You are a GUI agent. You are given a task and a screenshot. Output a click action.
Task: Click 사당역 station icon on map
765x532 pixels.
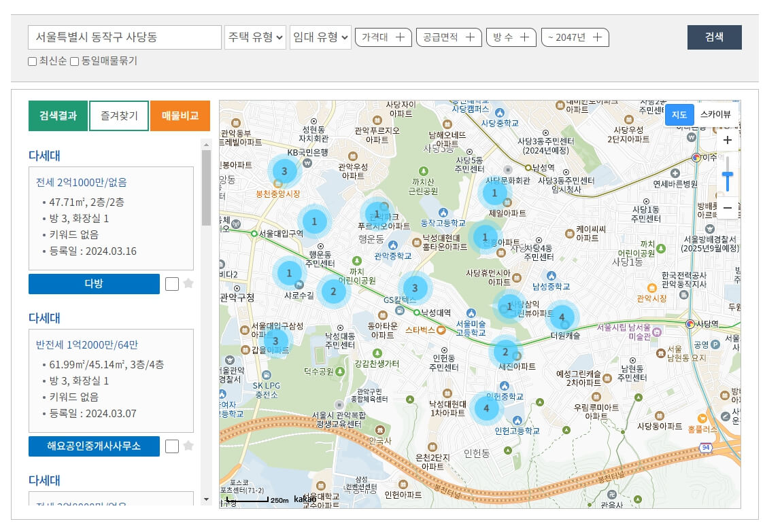tap(690, 324)
